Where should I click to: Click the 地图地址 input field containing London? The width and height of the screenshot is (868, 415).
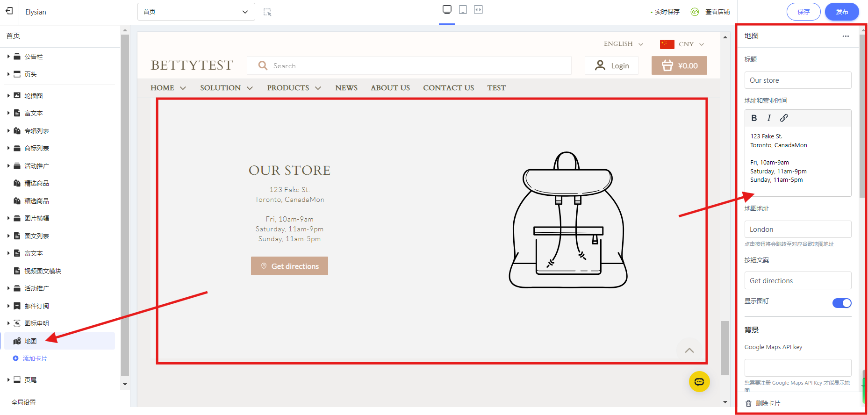(797, 229)
